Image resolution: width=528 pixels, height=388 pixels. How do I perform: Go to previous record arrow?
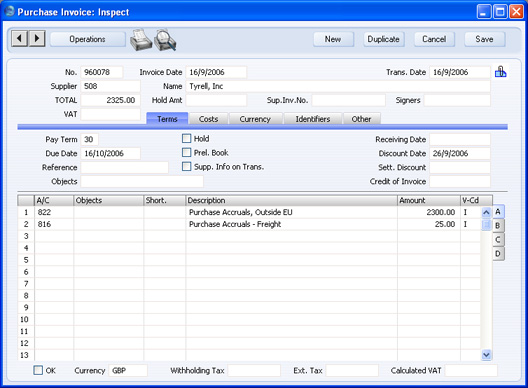[20, 38]
